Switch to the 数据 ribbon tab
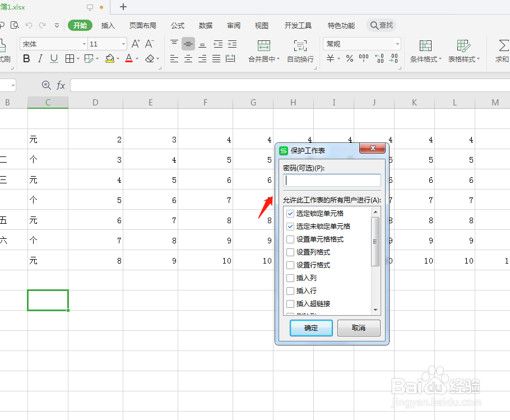 coord(206,25)
